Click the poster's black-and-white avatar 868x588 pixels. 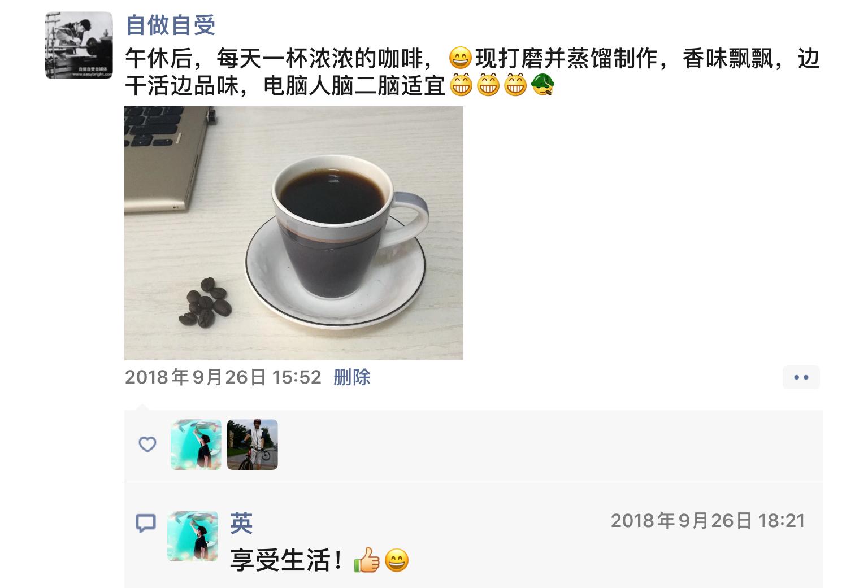pos(79,45)
